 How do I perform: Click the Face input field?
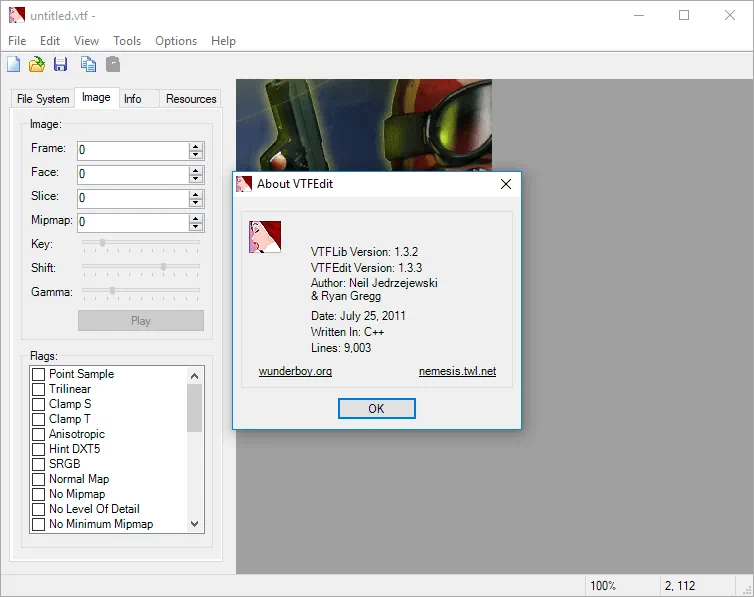click(132, 174)
